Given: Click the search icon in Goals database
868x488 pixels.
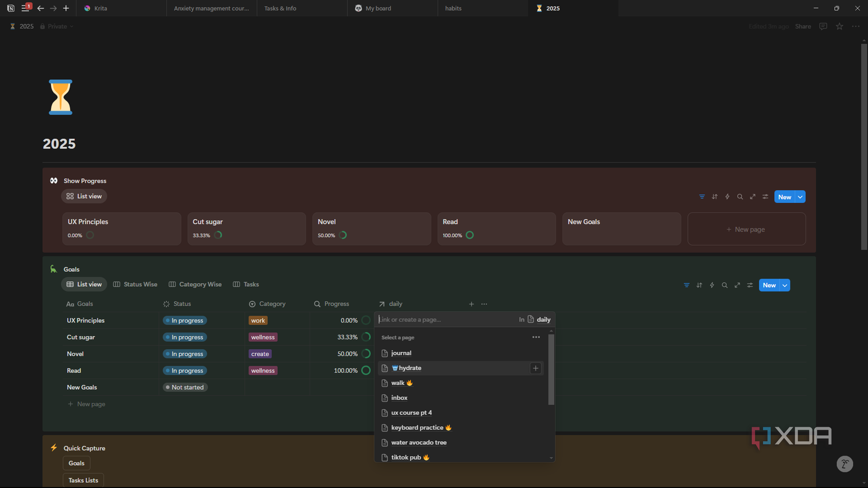Looking at the screenshot, I should (x=724, y=285).
